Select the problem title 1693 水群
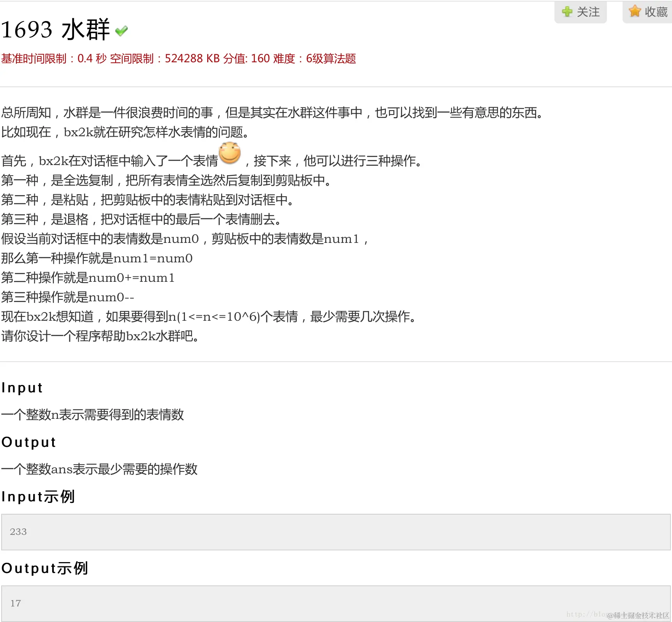The width and height of the screenshot is (672, 622). pos(56,30)
